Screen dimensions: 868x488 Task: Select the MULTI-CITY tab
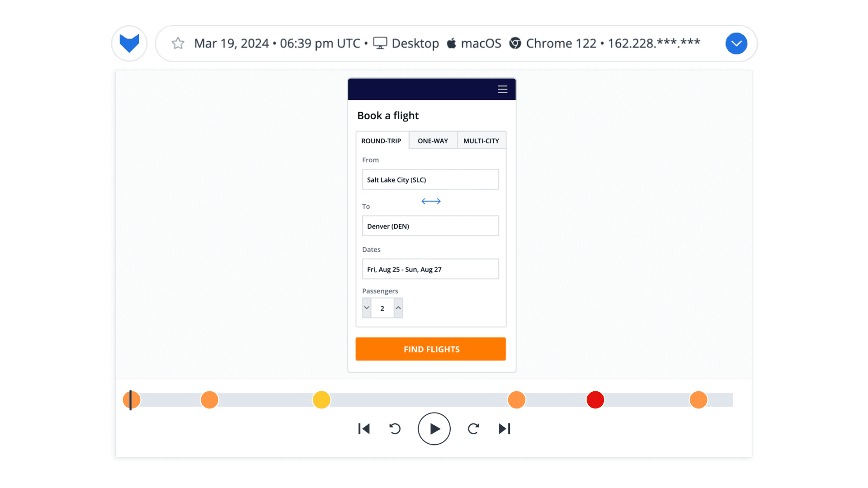[x=481, y=141]
